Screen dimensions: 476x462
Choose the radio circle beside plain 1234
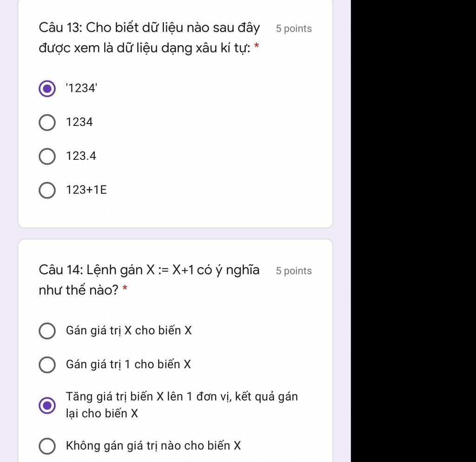tap(47, 123)
